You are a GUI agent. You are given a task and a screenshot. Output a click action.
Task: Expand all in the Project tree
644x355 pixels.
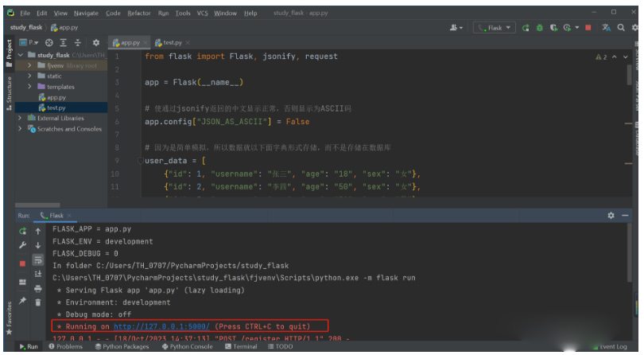tap(64, 42)
